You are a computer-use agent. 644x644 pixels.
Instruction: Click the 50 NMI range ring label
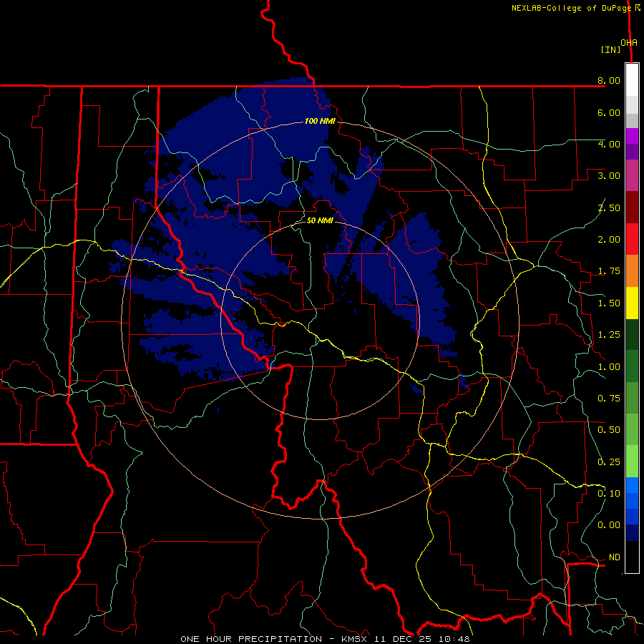coord(320,220)
